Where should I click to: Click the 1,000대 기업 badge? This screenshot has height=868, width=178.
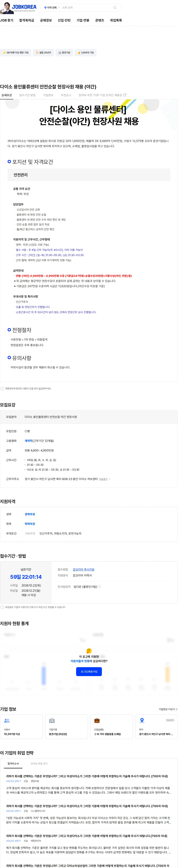pyautogui.click(x=86, y=52)
